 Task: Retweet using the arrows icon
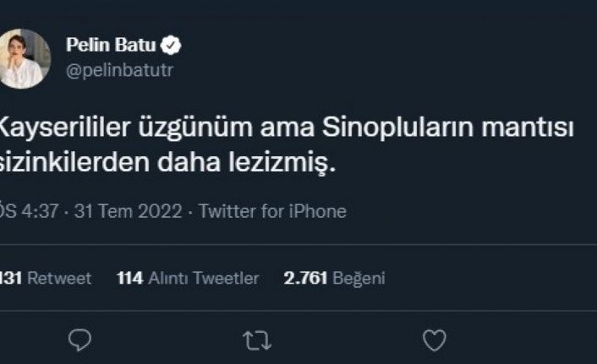[257, 340]
